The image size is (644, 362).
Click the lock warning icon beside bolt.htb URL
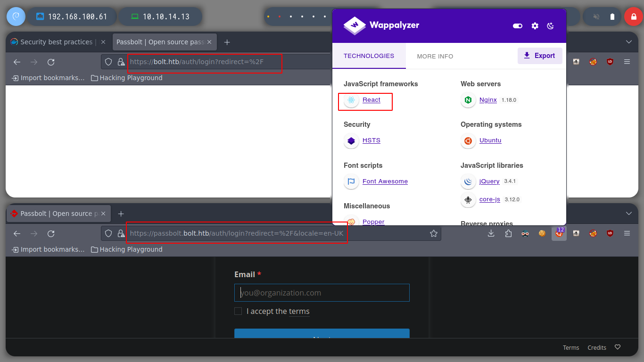click(121, 62)
